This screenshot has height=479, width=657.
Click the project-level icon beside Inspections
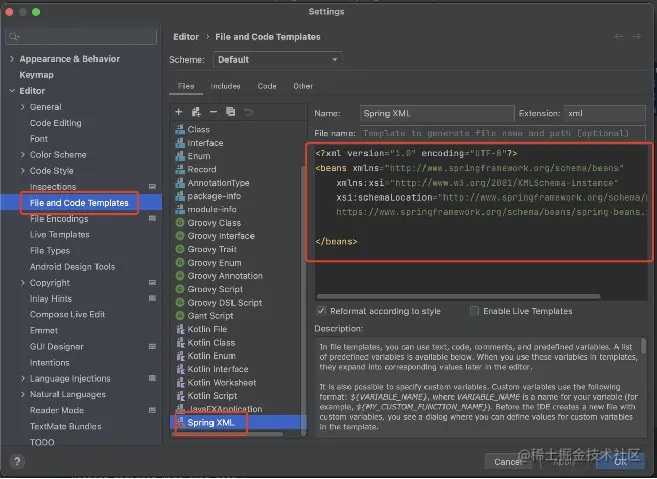[152, 186]
